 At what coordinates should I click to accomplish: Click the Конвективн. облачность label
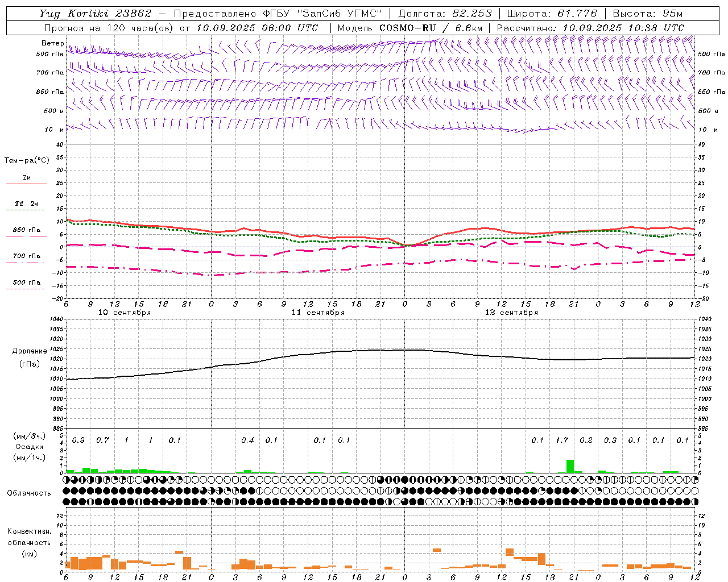[29, 537]
